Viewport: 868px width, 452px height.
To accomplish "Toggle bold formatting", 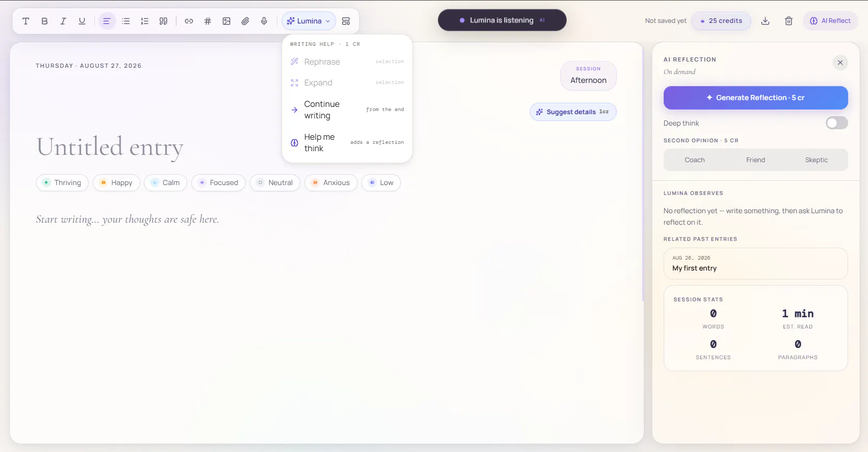I will click(44, 21).
